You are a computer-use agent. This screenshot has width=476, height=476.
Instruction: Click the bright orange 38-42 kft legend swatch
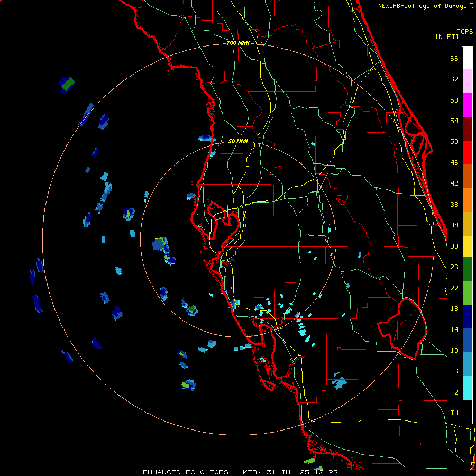click(467, 200)
